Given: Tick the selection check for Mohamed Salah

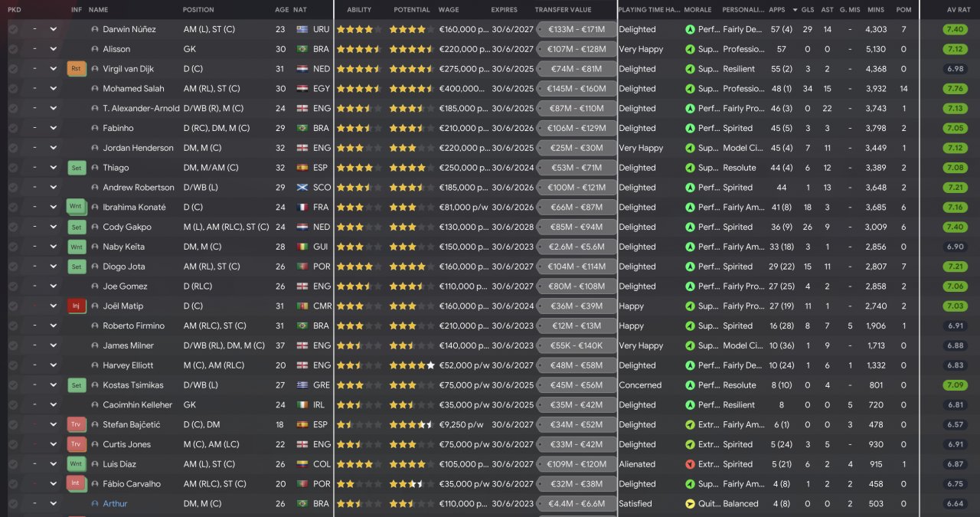Looking at the screenshot, I should click(x=13, y=89).
